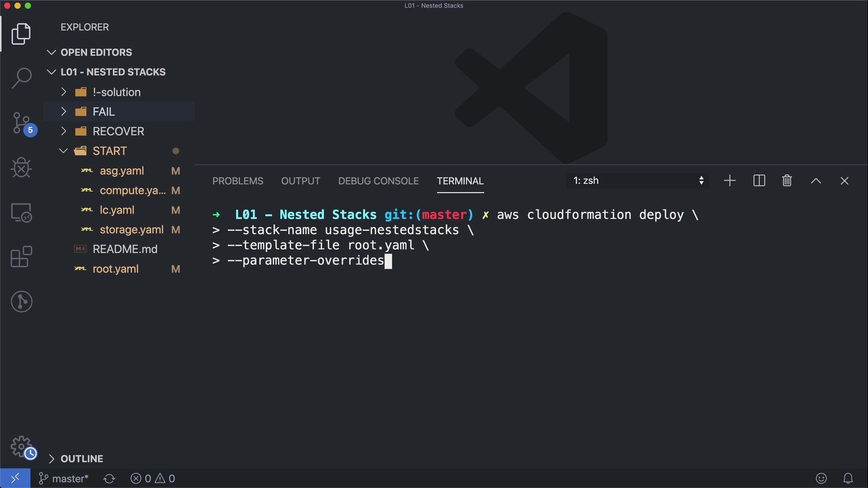Image resolution: width=868 pixels, height=488 pixels.
Task: Kill terminal with the trash icon
Action: pyautogui.click(x=787, y=181)
